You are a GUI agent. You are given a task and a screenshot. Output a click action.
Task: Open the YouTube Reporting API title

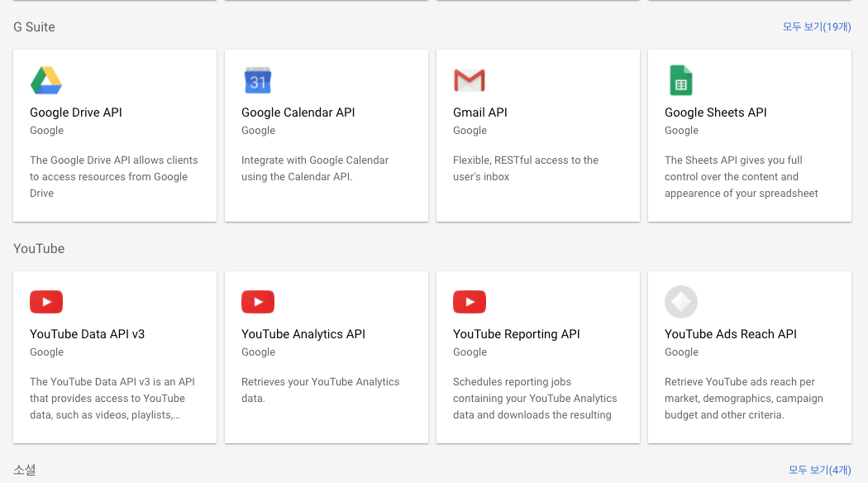(517, 334)
